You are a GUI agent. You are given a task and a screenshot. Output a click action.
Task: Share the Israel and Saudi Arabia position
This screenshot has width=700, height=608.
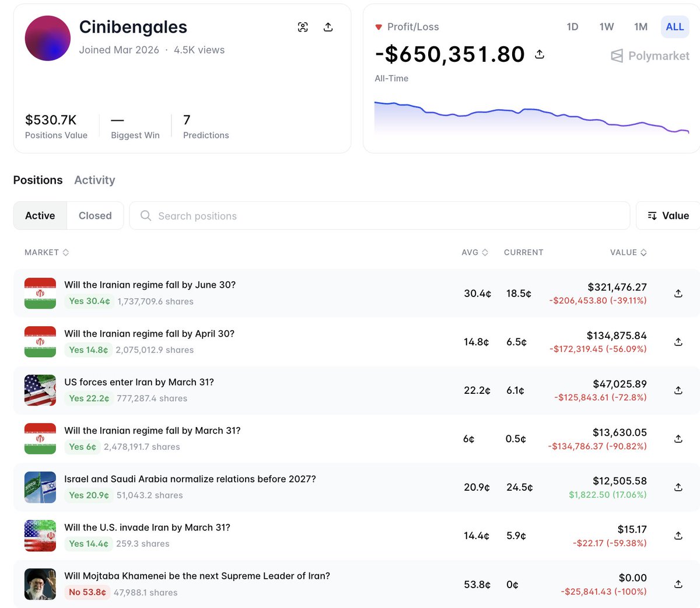pyautogui.click(x=678, y=487)
